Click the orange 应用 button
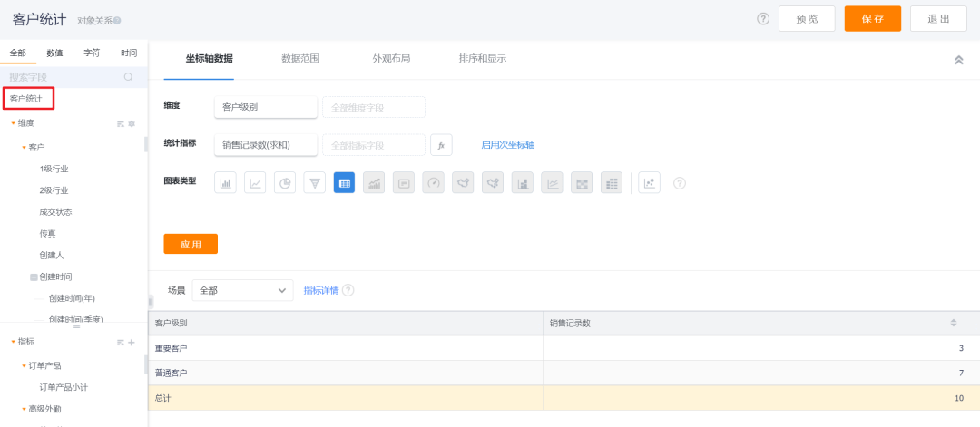980x427 pixels. 191,244
